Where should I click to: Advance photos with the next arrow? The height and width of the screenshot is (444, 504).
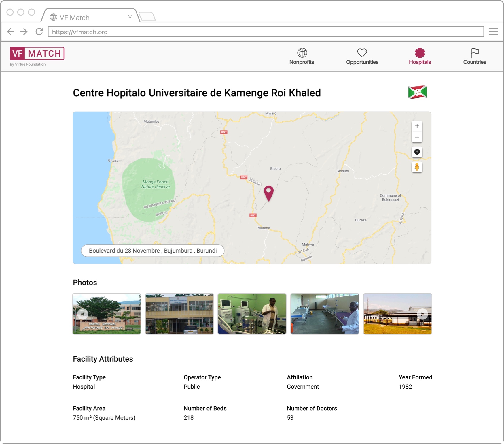(x=422, y=314)
